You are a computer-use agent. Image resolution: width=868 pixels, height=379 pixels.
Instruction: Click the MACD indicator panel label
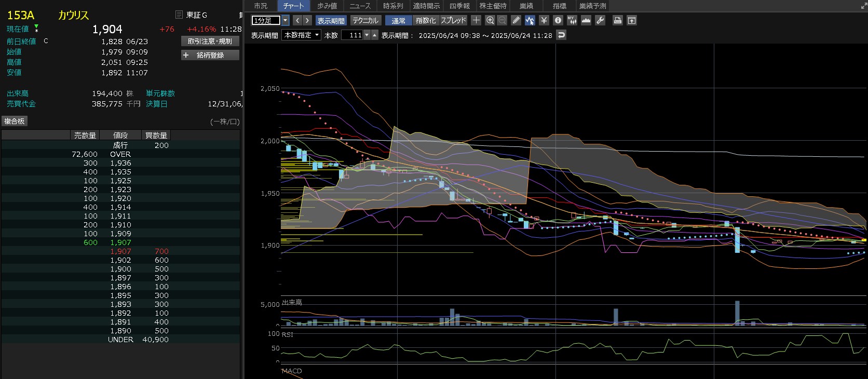pos(292,371)
